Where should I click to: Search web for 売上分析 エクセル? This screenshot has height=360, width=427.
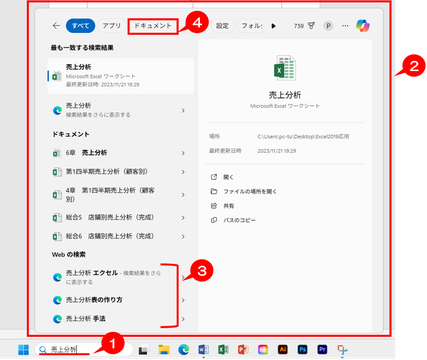113,277
